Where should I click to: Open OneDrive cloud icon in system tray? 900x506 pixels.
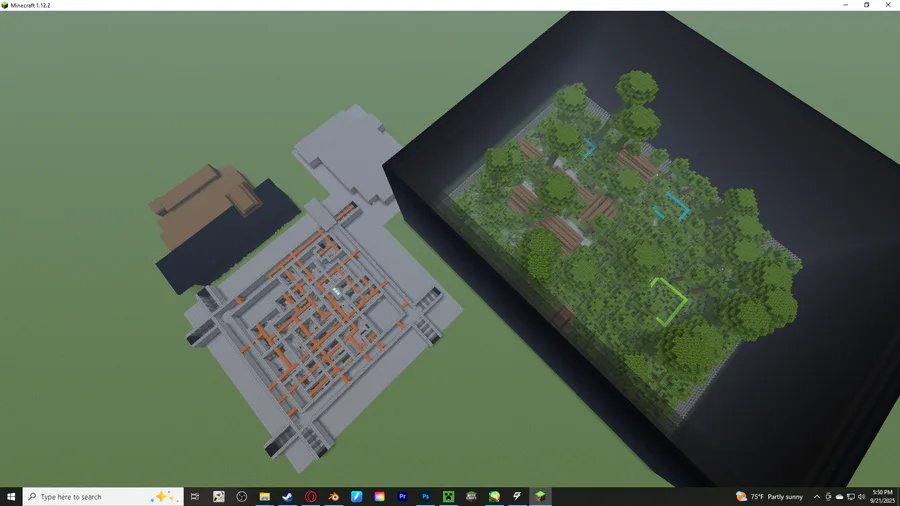coord(839,497)
